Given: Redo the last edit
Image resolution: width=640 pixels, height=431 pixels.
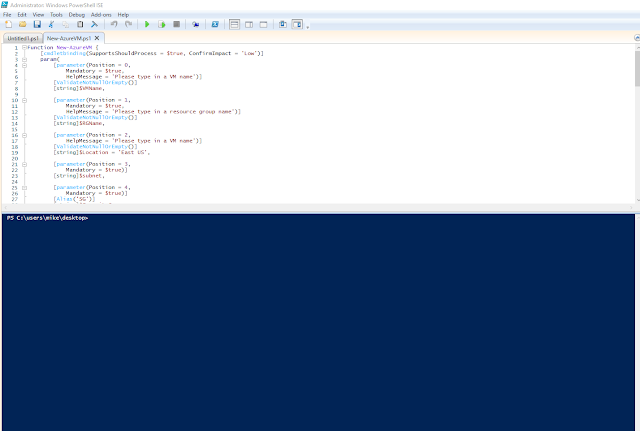Looking at the screenshot, I should click(129, 24).
